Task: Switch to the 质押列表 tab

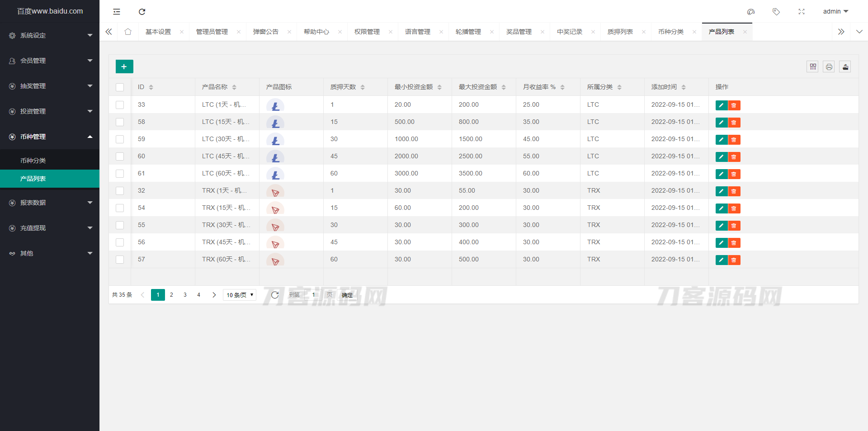Action: (x=620, y=32)
